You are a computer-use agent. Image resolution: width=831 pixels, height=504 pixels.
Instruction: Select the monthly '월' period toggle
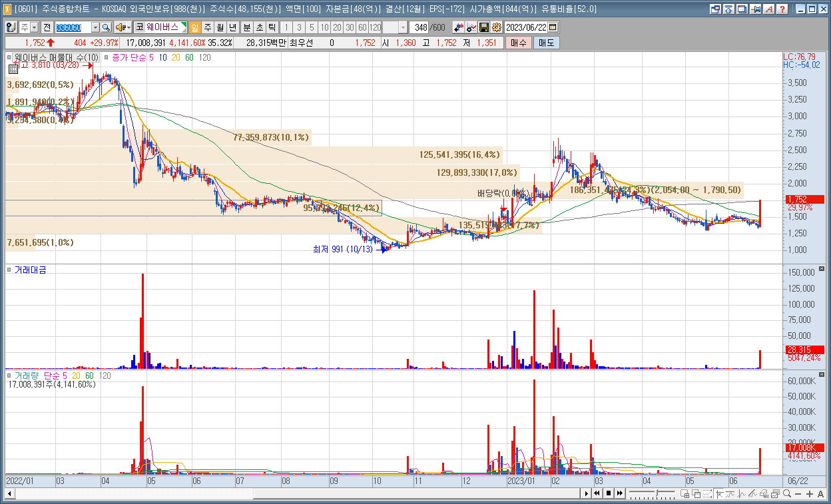pos(220,27)
